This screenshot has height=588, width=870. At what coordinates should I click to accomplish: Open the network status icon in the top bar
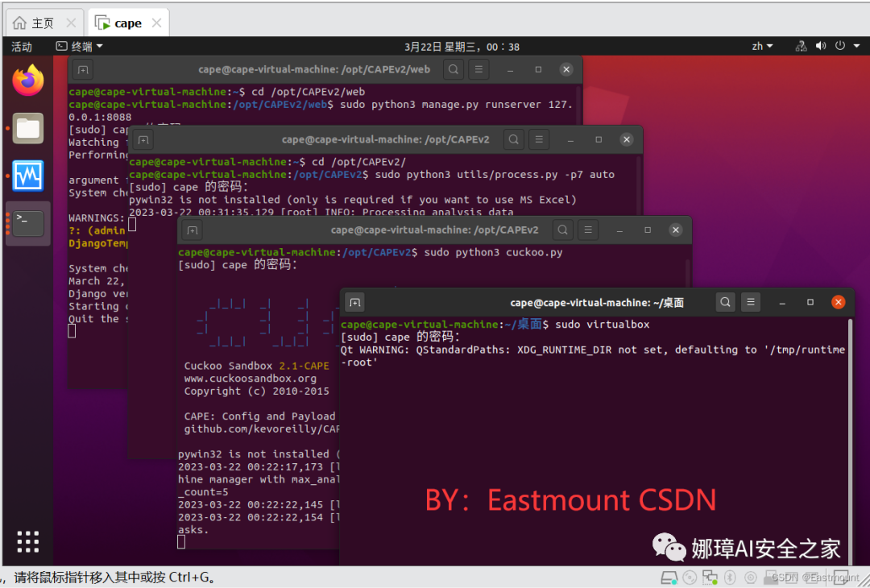tap(801, 46)
